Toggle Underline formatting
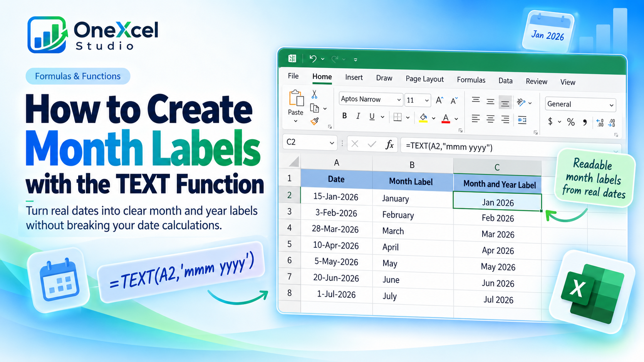Screen dimensions: 644x362 (372, 116)
